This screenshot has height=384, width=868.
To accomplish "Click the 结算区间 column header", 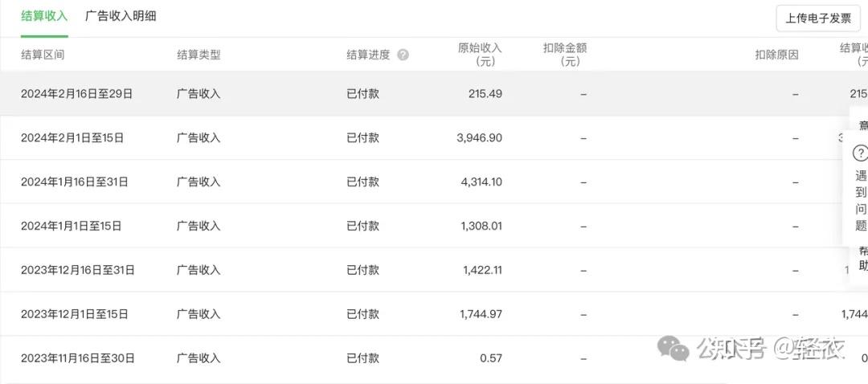I will tap(43, 55).
